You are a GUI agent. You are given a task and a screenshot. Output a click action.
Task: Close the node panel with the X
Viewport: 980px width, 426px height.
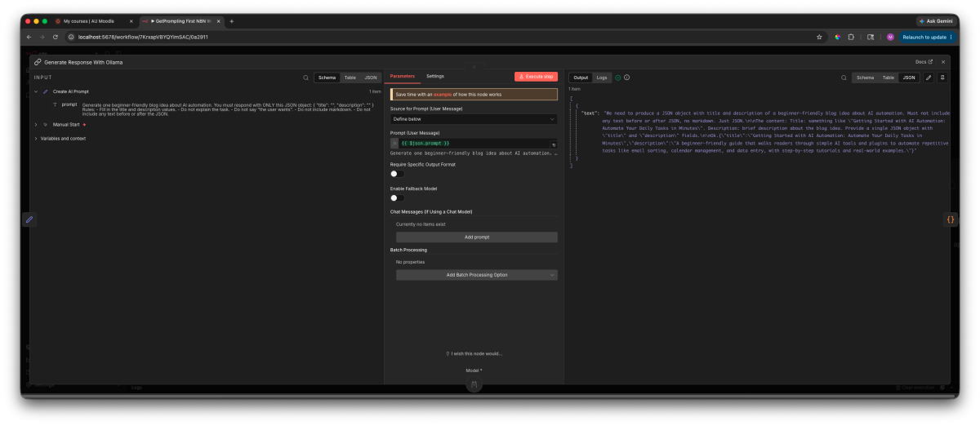point(943,61)
